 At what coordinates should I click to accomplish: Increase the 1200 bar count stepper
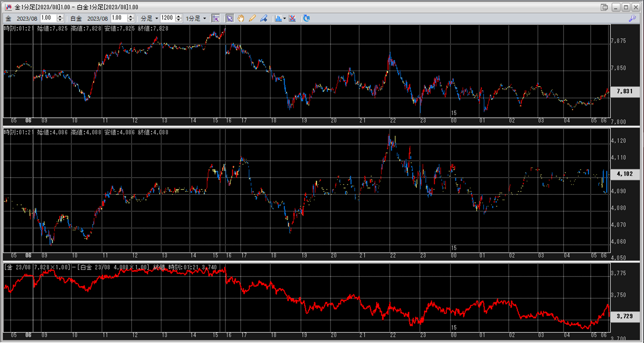[x=179, y=16]
